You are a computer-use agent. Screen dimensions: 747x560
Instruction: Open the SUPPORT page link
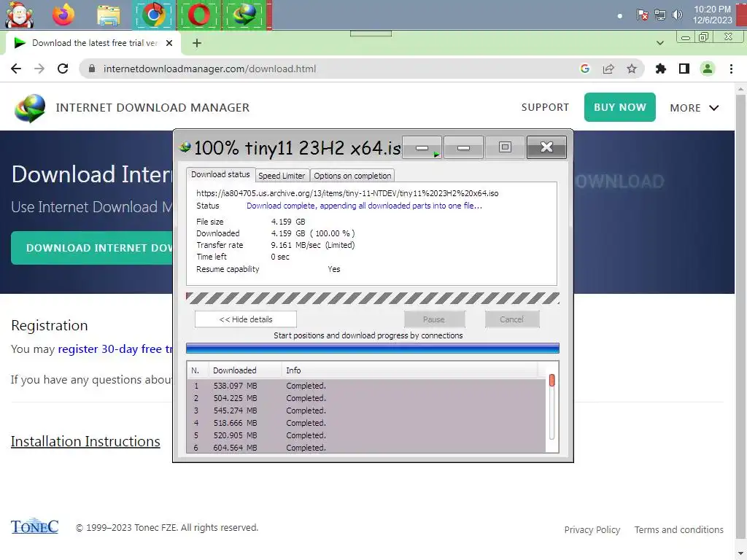click(545, 108)
